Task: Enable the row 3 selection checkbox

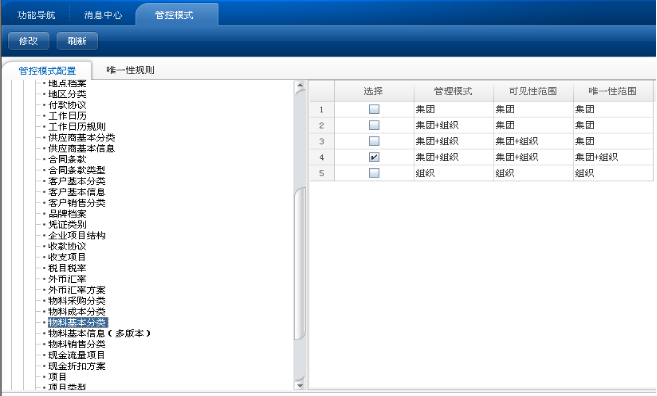Action: pyautogui.click(x=374, y=141)
